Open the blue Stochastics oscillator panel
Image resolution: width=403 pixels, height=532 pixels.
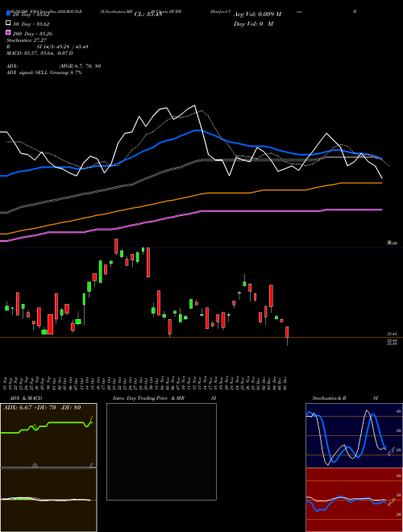click(354, 435)
